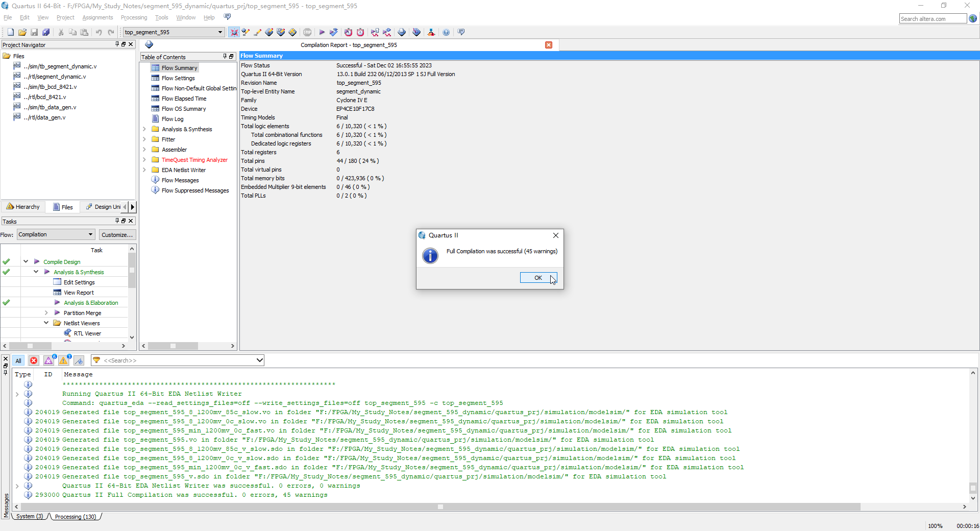Select Flow Messages in Table of Contents
The width and height of the screenshot is (980, 531).
[x=180, y=180]
